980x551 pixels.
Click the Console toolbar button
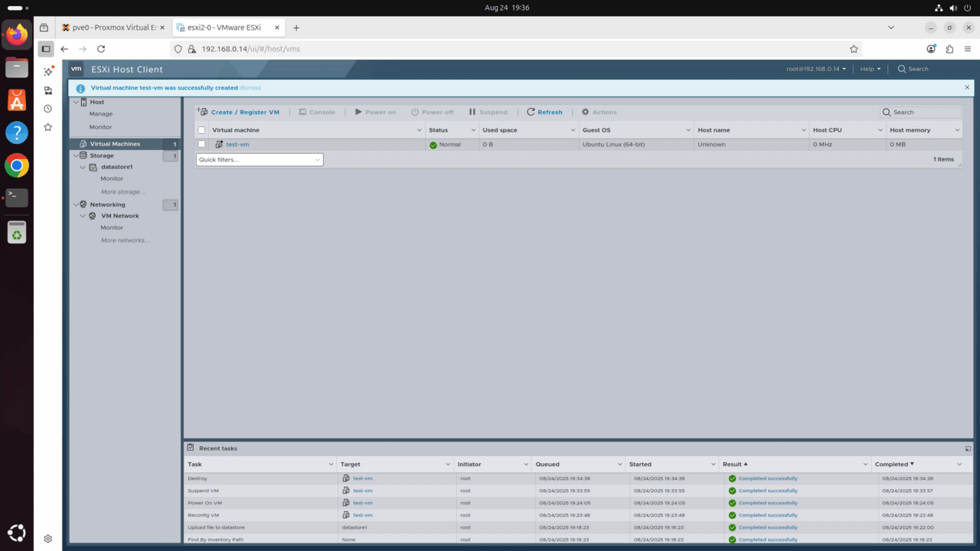tap(317, 112)
